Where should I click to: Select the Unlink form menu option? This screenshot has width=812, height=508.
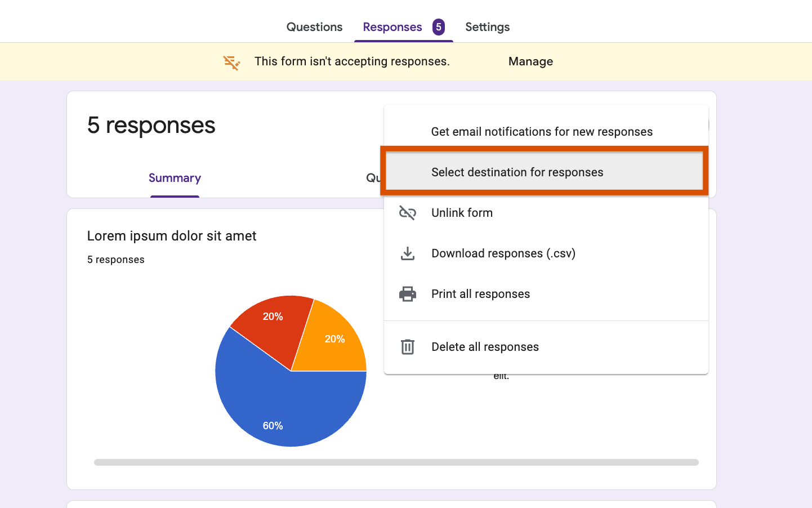coord(461,213)
